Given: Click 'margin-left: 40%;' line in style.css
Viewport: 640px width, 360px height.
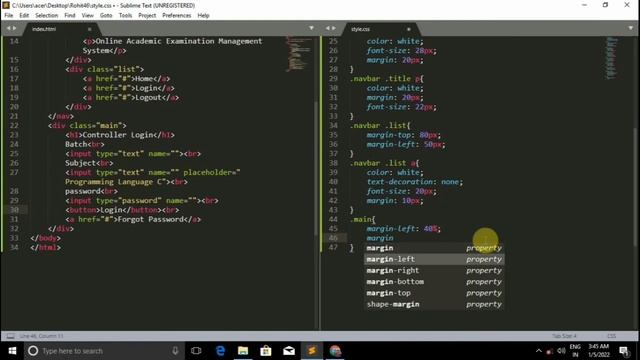Looking at the screenshot, I should 404,229.
